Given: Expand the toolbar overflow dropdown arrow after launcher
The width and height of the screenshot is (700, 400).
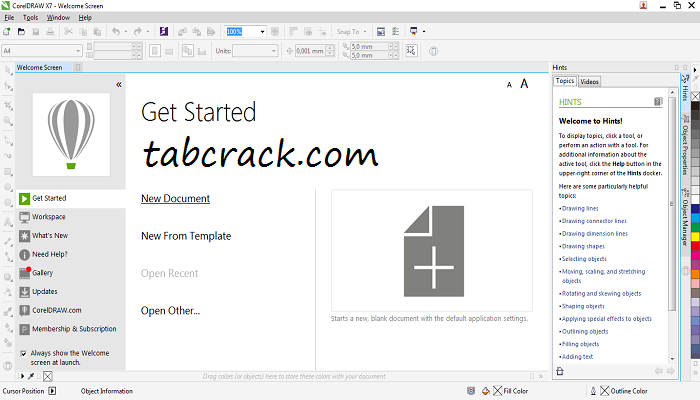Looking at the screenshot, I should 424,32.
